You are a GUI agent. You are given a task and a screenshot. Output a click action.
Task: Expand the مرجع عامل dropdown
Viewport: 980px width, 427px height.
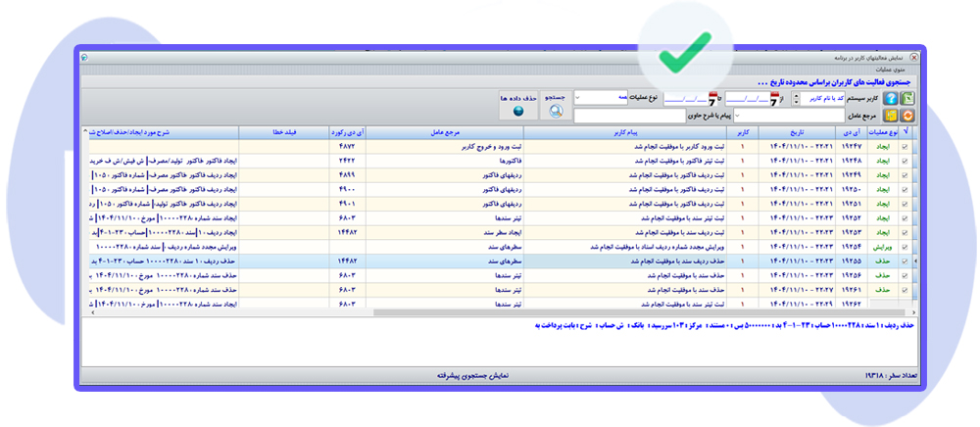click(736, 116)
